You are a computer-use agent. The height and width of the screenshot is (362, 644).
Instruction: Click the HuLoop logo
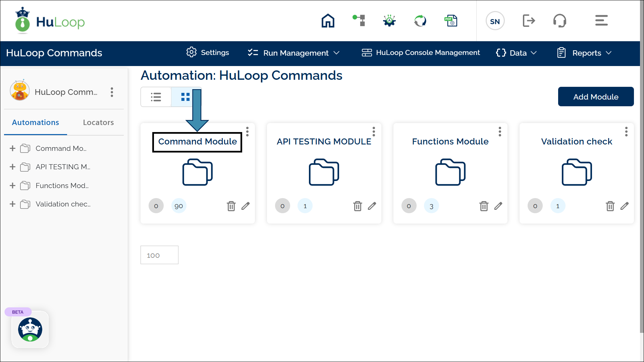pyautogui.click(x=50, y=21)
